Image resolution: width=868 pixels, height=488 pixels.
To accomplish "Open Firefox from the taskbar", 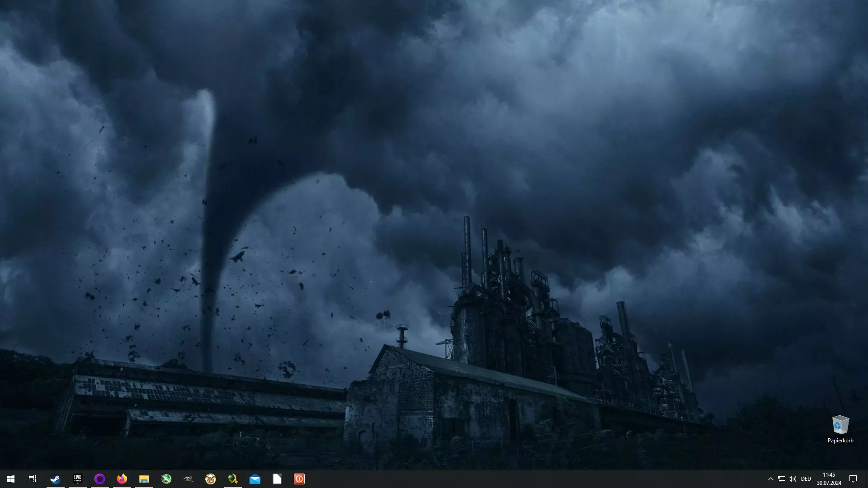I will click(x=122, y=479).
